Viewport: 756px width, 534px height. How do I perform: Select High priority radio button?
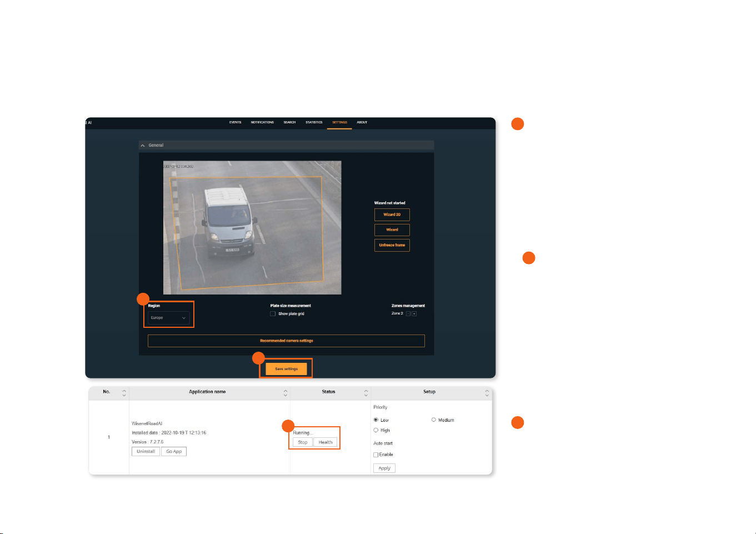pyautogui.click(x=376, y=430)
